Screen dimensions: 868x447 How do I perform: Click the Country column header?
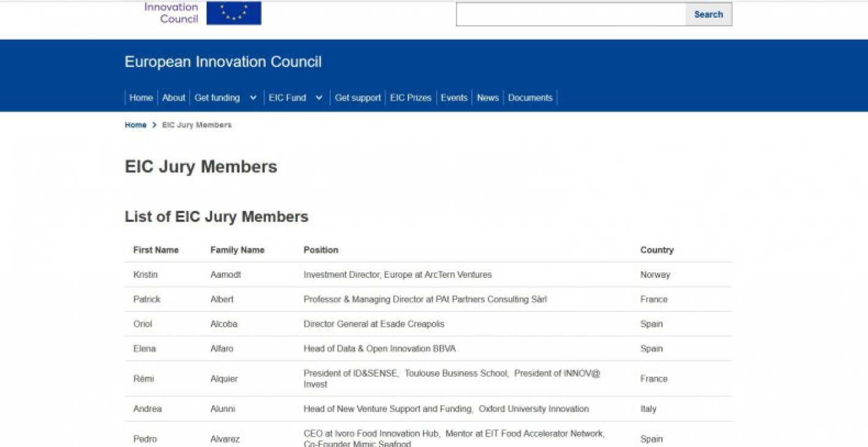[x=657, y=250]
